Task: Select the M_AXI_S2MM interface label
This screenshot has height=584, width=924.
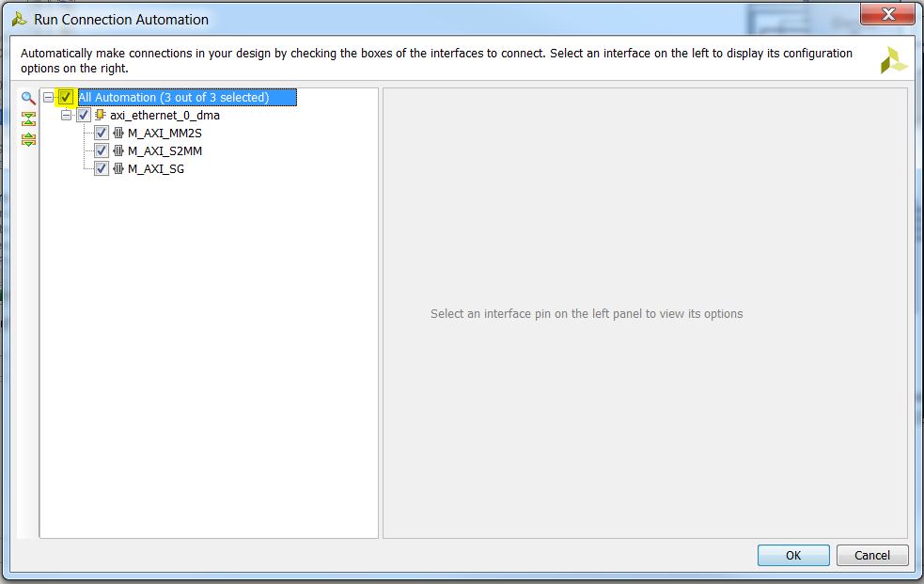Action: (165, 150)
